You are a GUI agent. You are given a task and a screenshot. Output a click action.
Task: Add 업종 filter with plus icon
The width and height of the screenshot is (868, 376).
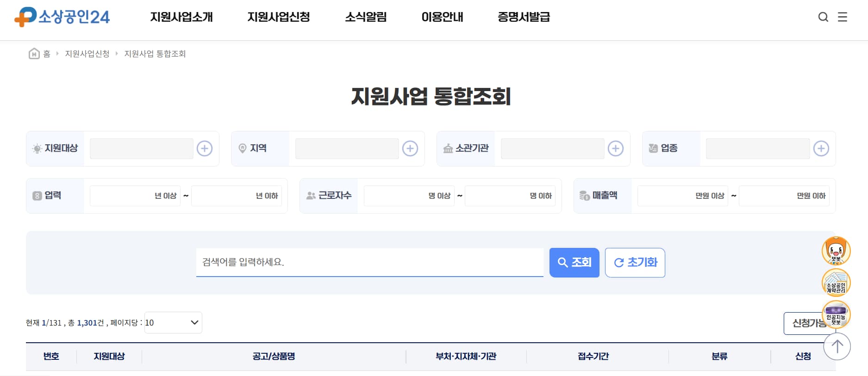pyautogui.click(x=821, y=148)
